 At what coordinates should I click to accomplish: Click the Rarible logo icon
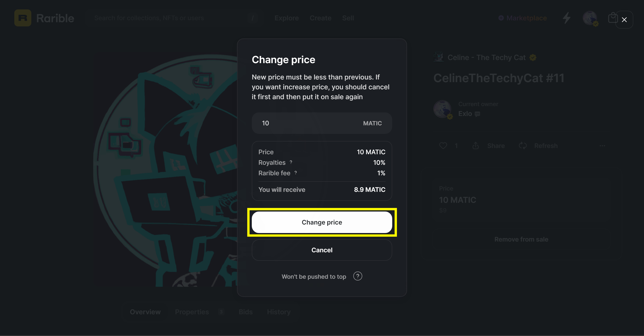point(23,18)
